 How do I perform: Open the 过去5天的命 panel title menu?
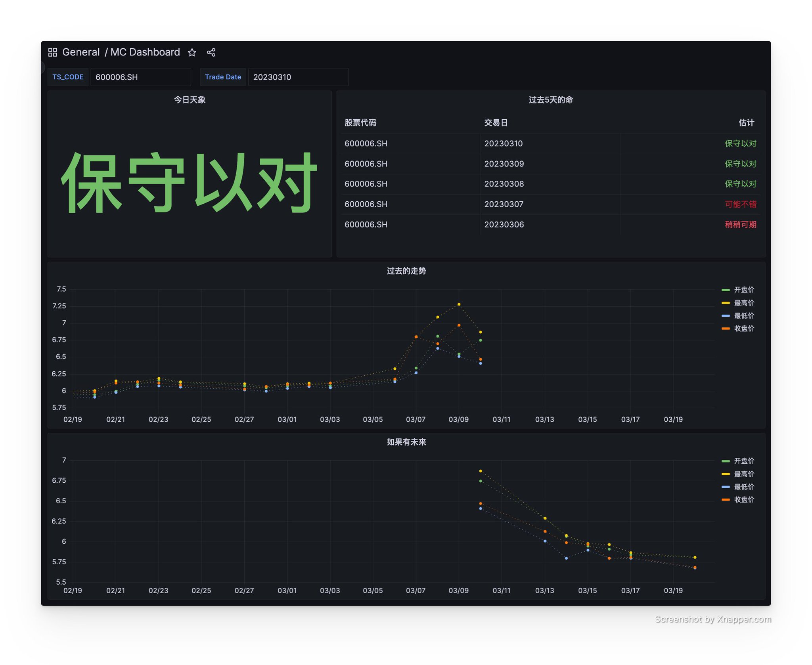coord(551,100)
